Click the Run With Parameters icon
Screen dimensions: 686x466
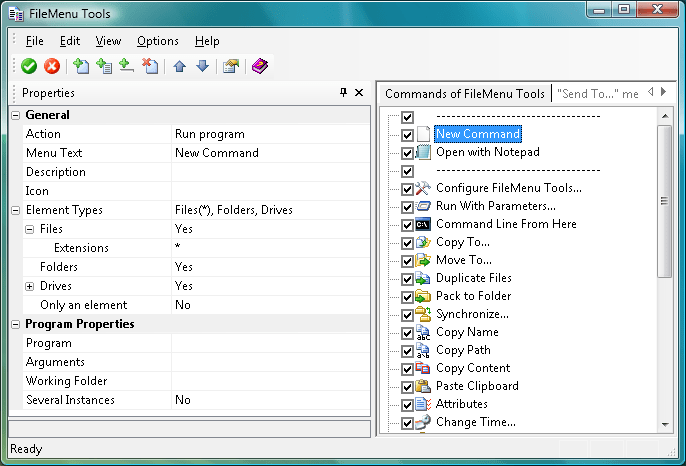point(423,206)
